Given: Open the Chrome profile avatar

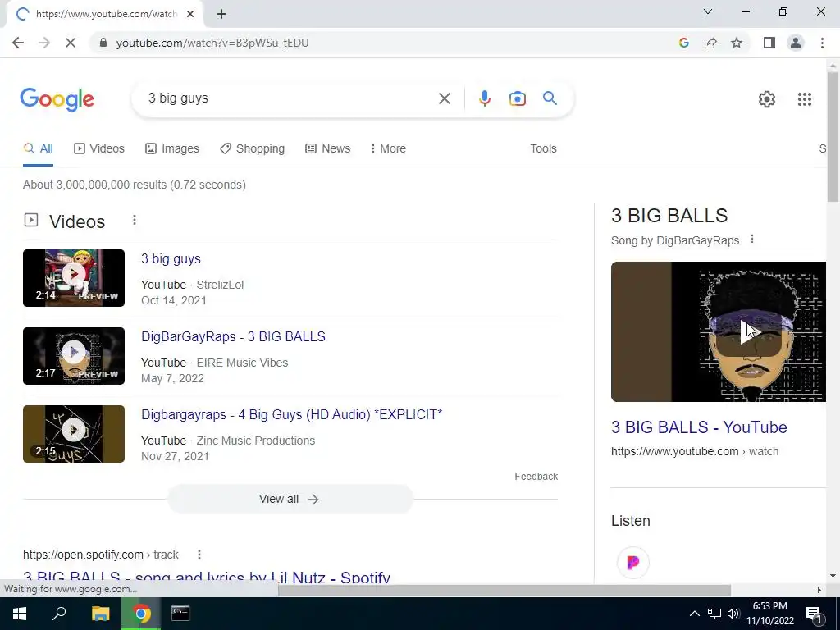Looking at the screenshot, I should point(796,43).
